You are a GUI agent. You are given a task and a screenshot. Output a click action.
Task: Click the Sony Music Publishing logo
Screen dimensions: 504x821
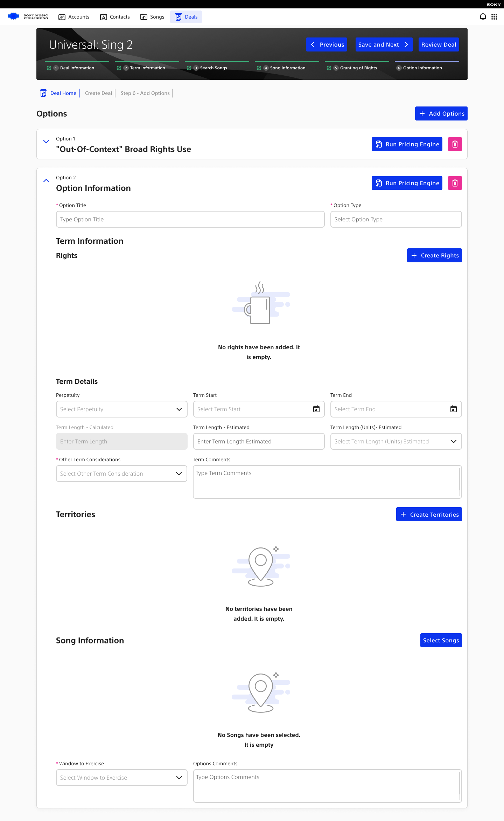28,16
